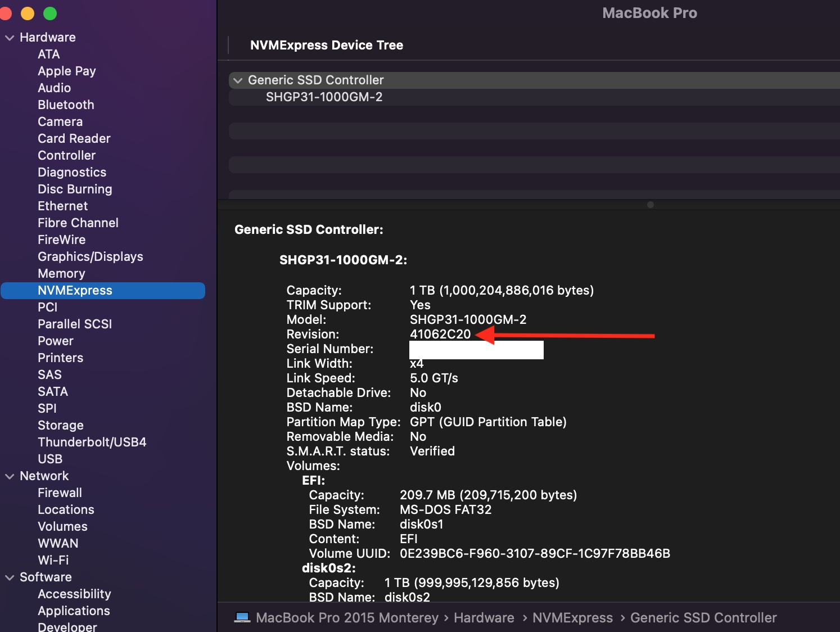Screen dimensions: 840x632
Task: Click NVMExpress in the bottom path bar
Action: (572, 618)
